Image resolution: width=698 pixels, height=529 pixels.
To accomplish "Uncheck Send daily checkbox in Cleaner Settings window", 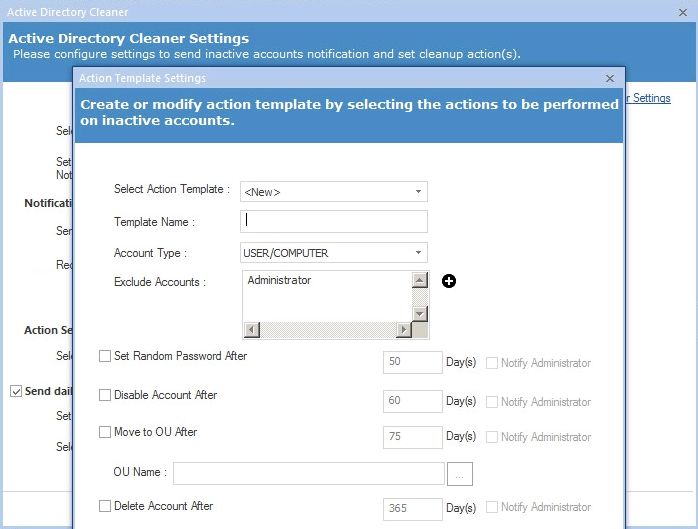I will pos(16,391).
